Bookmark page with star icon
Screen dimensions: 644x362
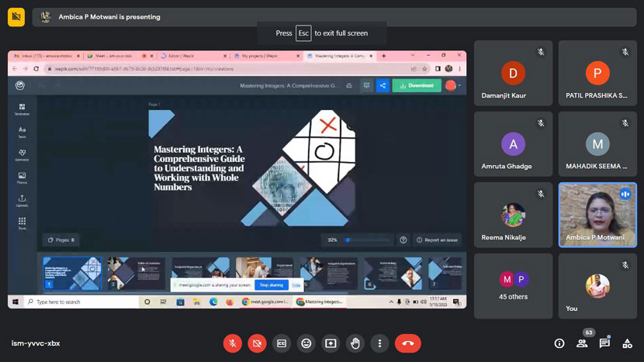[x=424, y=68]
